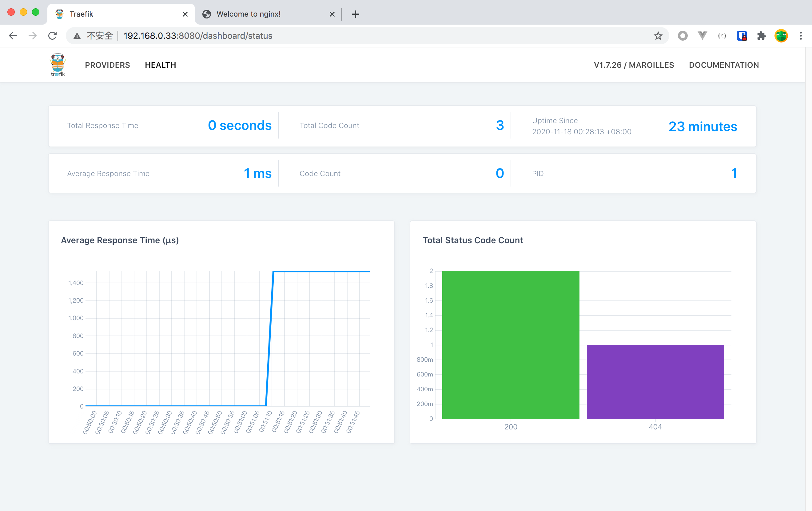Open the Documentation link
Viewport: 812px width, 511px height.
point(724,65)
